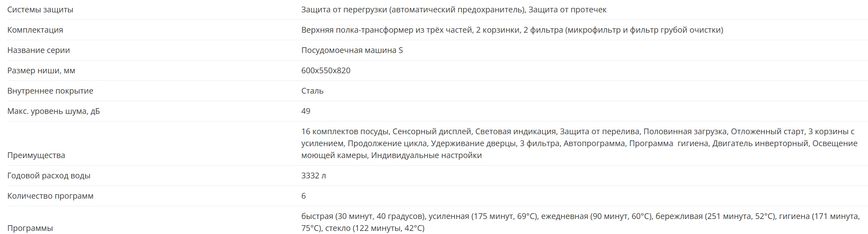Click the advantages text starting "16 комплектов посуды"

pos(578,143)
